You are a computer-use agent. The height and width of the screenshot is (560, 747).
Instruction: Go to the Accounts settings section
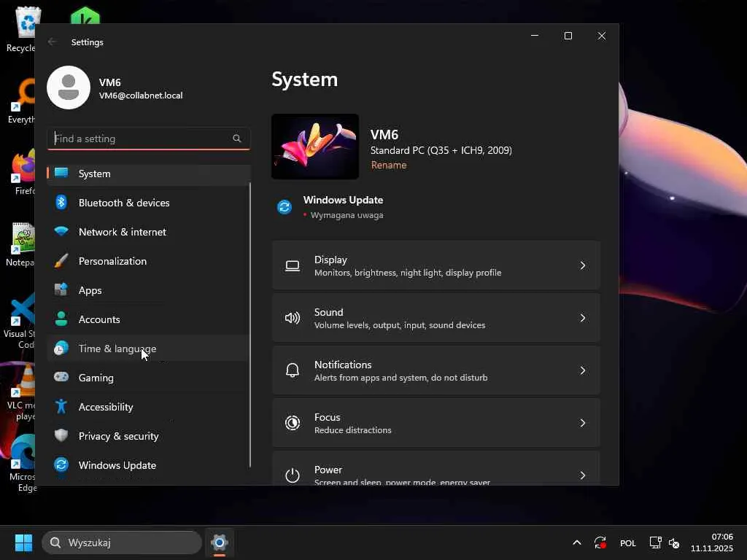pos(99,319)
